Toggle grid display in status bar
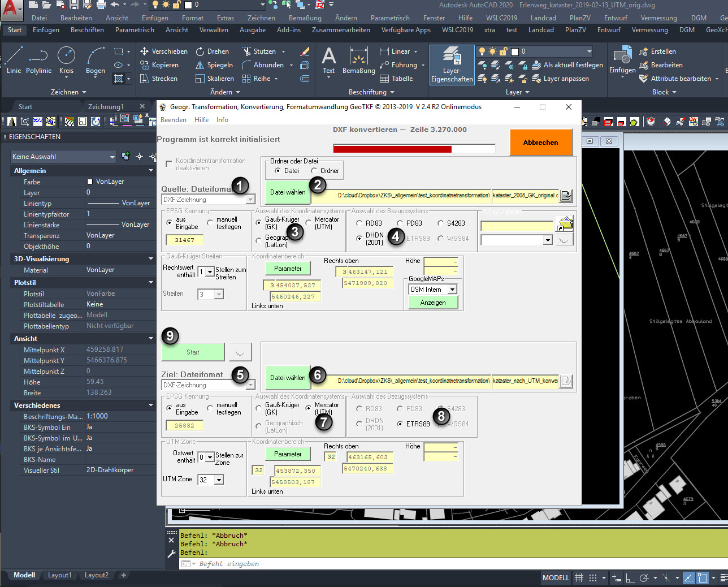 click(579, 578)
